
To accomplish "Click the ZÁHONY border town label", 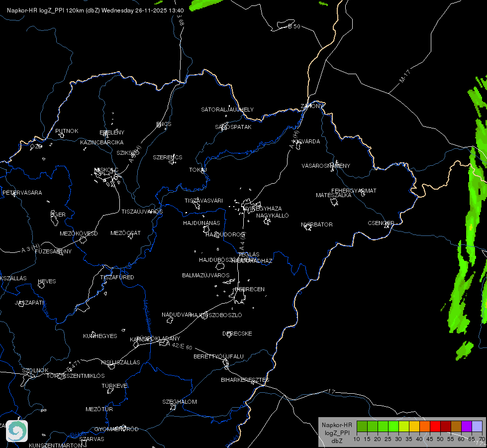I will coord(312,106).
